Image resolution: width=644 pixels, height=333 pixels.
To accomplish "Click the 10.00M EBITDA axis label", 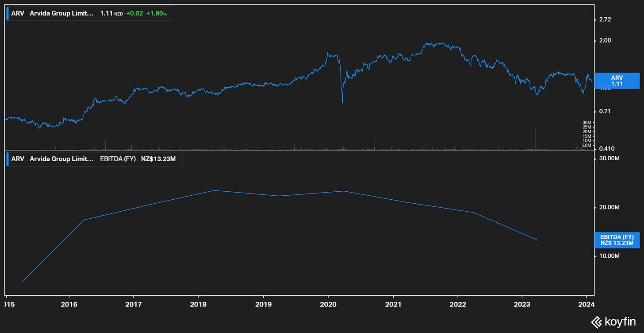I will tap(609, 256).
